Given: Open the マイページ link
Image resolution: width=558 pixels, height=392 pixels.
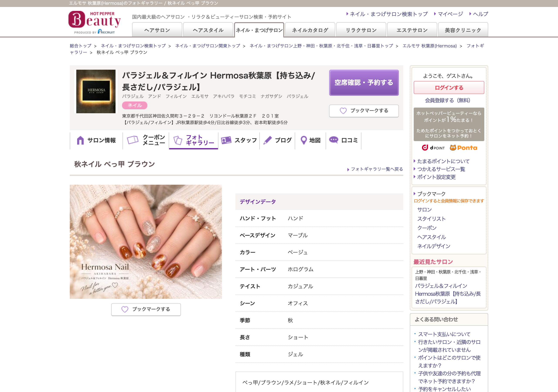Looking at the screenshot, I should click(x=450, y=14).
